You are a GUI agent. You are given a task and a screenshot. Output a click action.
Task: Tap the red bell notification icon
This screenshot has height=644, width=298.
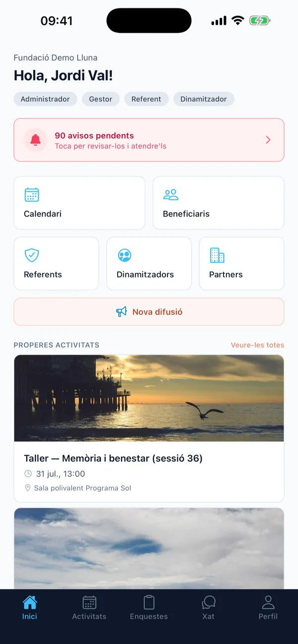[x=35, y=140]
